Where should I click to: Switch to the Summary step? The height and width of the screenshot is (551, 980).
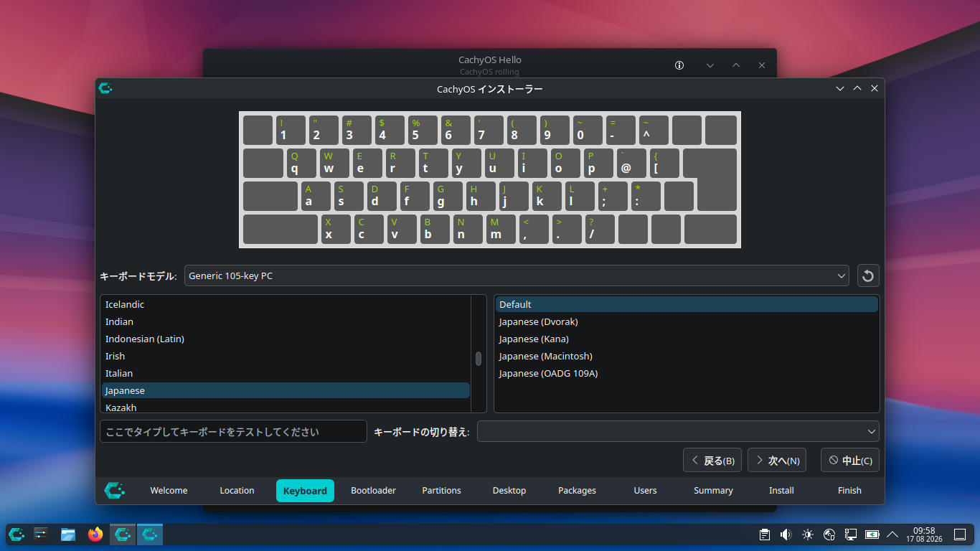click(x=713, y=491)
